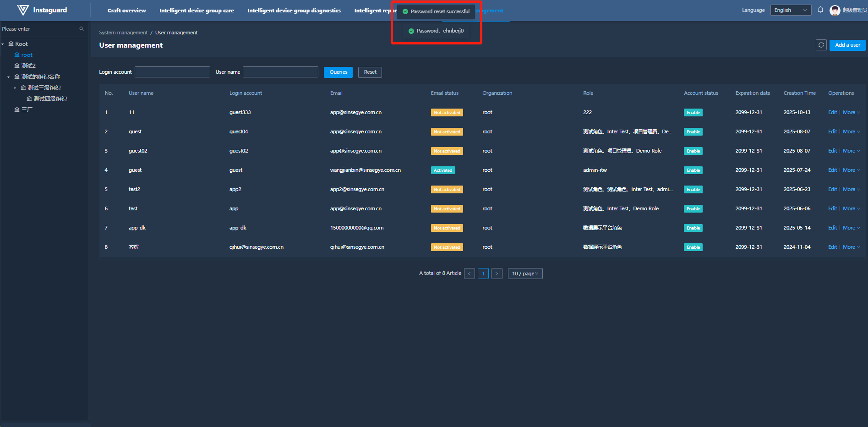This screenshot has height=427, width=868.
Task: Click the refresh icon beside Add a user
Action: tap(821, 45)
